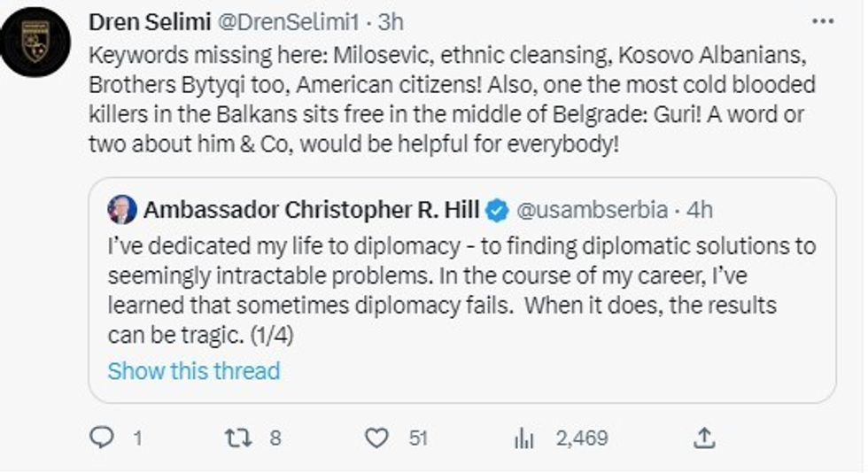Open the quoted tweet diplomacy text
The width and height of the screenshot is (868, 473).
pyautogui.click(x=461, y=290)
